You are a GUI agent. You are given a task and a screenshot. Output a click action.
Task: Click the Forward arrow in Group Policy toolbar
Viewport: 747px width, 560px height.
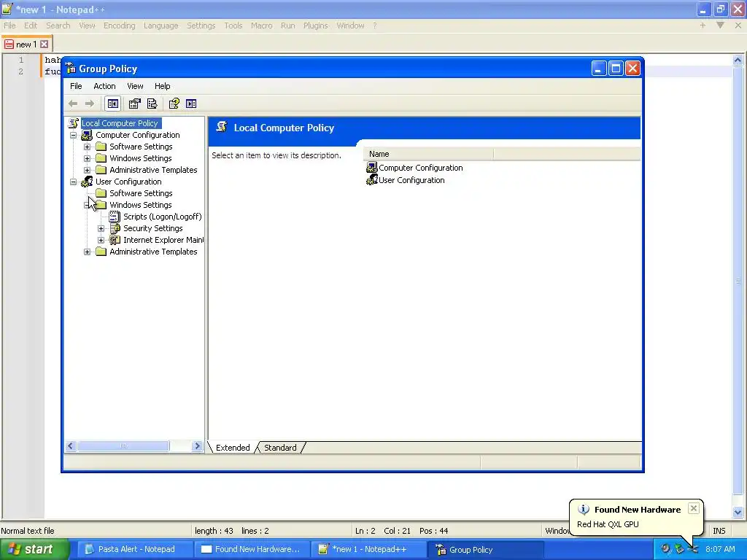click(x=90, y=104)
